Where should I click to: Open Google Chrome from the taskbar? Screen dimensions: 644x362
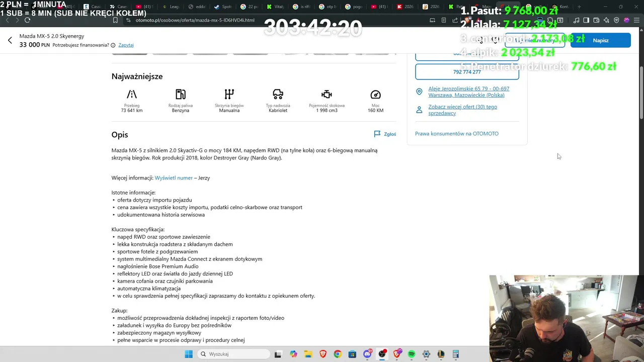click(x=338, y=354)
